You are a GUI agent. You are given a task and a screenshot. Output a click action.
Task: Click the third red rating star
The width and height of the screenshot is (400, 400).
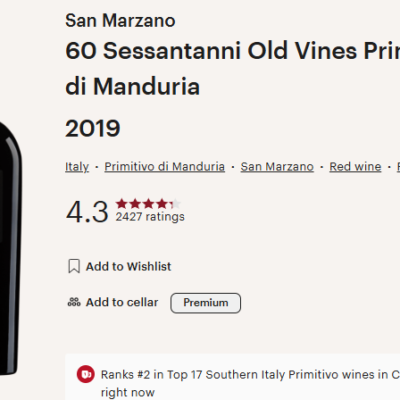pyautogui.click(x=148, y=203)
